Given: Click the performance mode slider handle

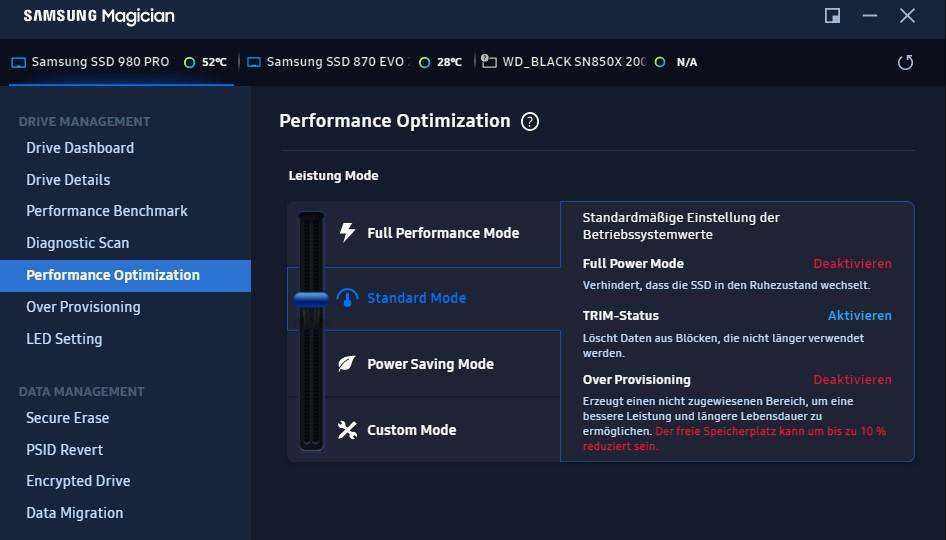Looking at the screenshot, I should coord(311,298).
